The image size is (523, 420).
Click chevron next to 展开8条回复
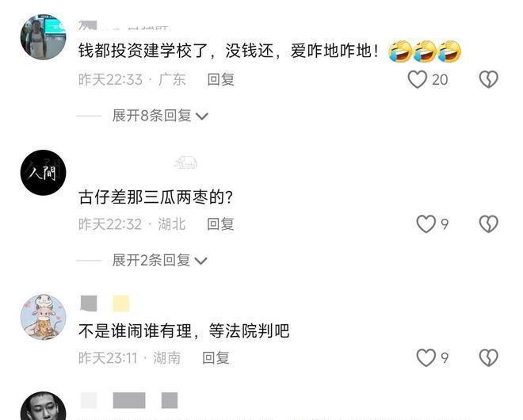point(202,116)
